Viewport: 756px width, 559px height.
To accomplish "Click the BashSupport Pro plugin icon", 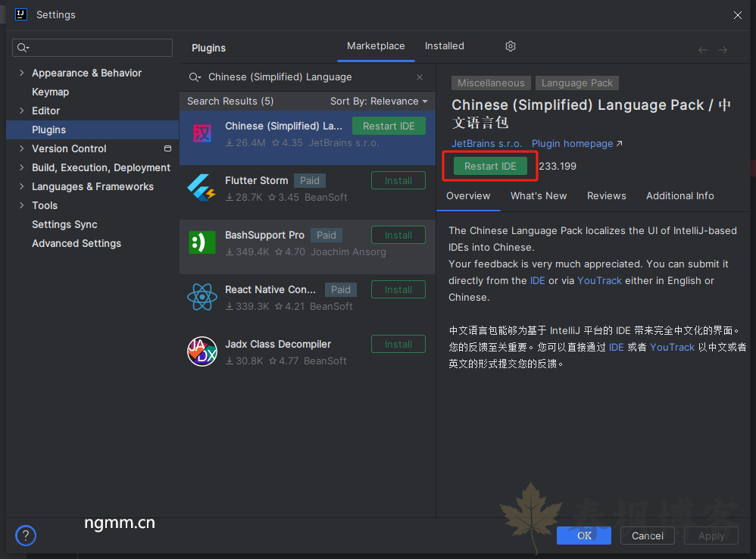I will coord(202,242).
